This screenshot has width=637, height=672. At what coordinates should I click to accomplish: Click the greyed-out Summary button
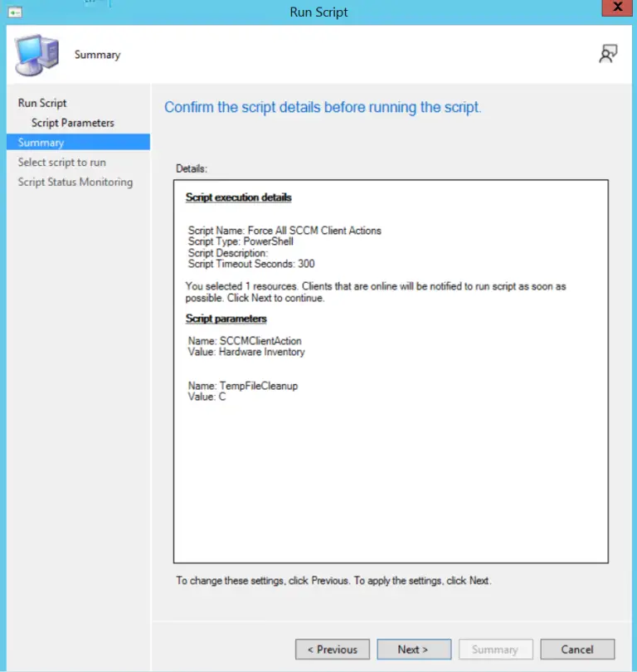pos(494,649)
